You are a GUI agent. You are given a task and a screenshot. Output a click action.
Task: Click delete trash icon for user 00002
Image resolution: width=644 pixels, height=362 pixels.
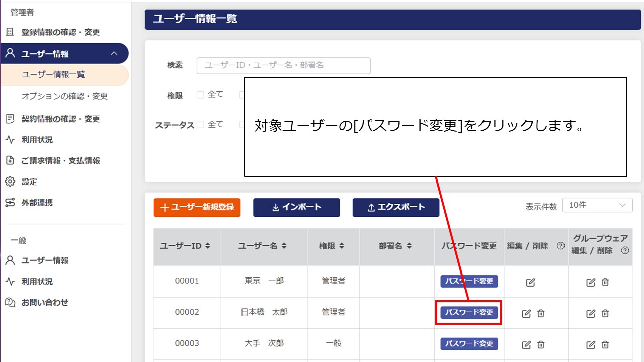541,313
